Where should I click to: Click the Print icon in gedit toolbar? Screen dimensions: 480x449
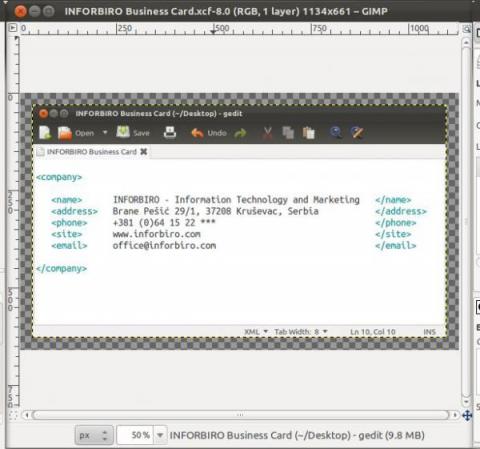[170, 132]
